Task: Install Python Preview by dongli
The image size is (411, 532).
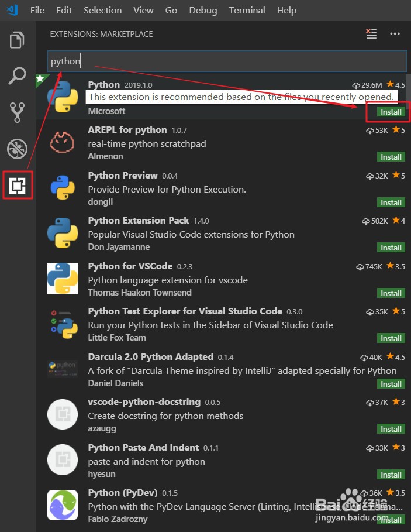Action: coord(391,202)
